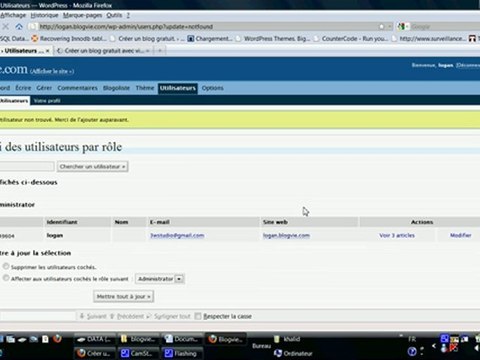
Task: Switch to Créer u... Firefox taskbar button
Action: pyautogui.click(x=94, y=353)
